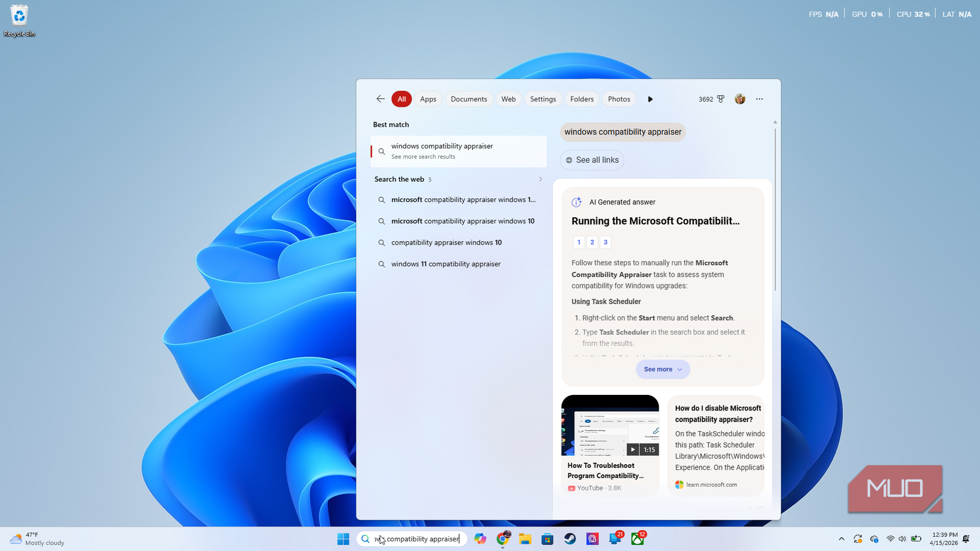Expand AI answer with See more
The height and width of the screenshot is (551, 980).
click(x=663, y=369)
